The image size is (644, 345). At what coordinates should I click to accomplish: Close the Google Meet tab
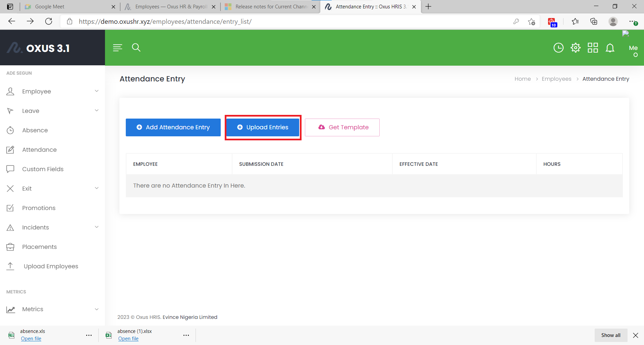point(113,7)
